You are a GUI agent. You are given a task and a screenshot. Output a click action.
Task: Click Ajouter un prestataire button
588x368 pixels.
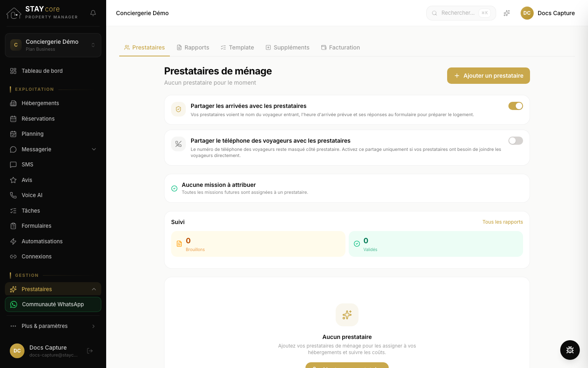pos(488,76)
